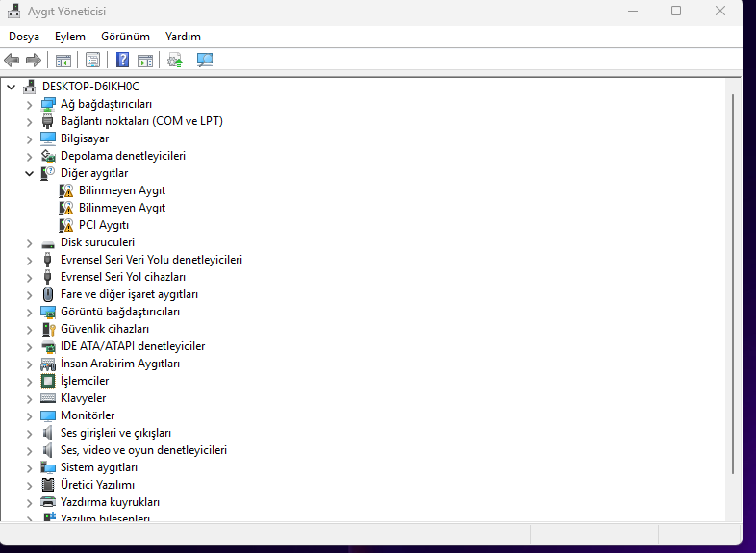Click the Forward arrow toolbar icon
This screenshot has height=553, width=756.
[x=34, y=61]
